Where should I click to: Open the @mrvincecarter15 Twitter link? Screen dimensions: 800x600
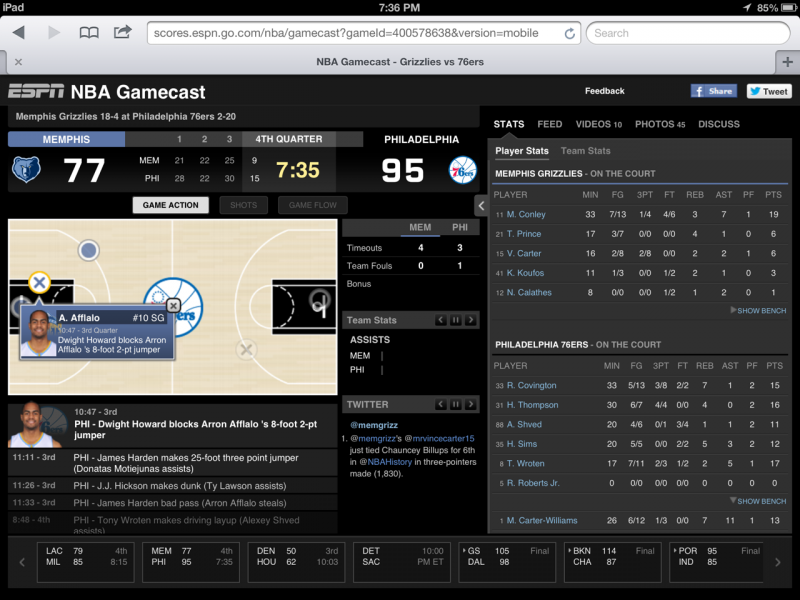coord(439,438)
